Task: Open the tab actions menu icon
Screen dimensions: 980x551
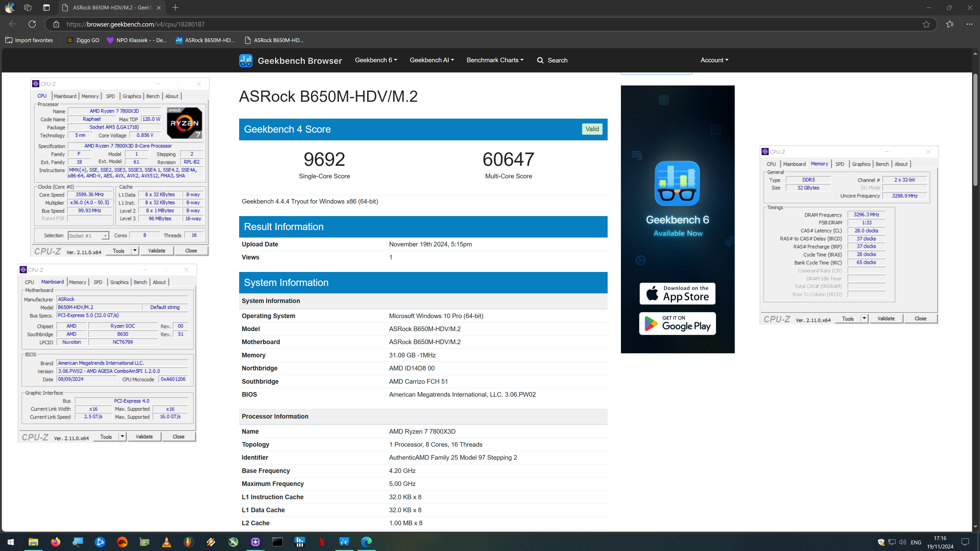Action: point(46,8)
